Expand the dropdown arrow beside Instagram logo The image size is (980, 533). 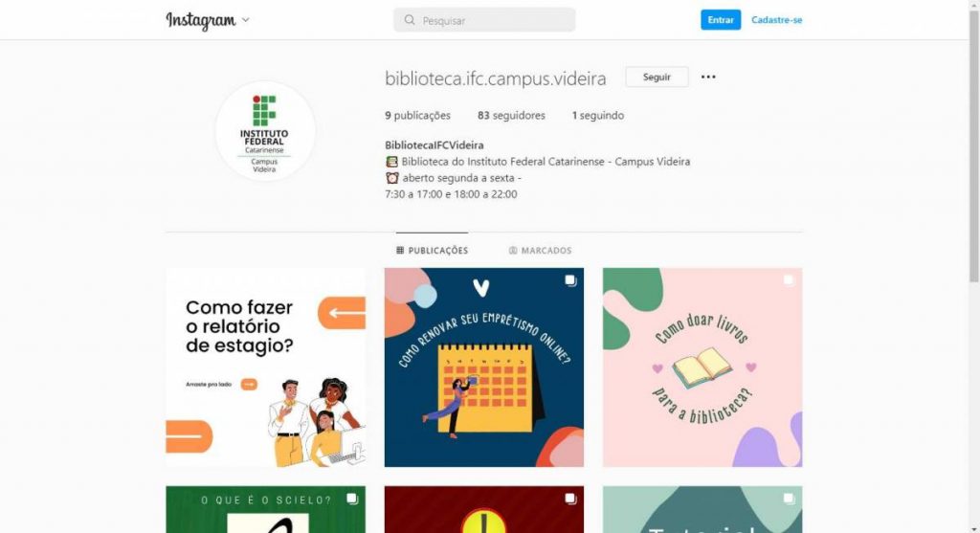click(246, 19)
